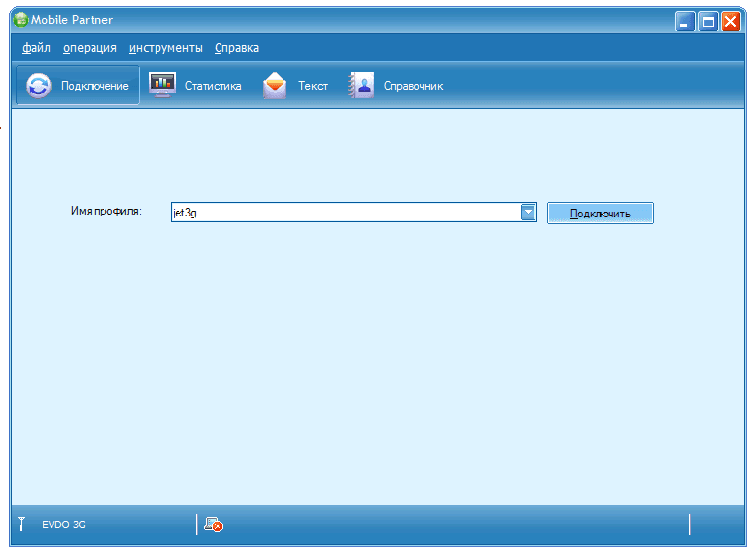
Task: Open the Подключение connection view icon
Action: point(38,86)
